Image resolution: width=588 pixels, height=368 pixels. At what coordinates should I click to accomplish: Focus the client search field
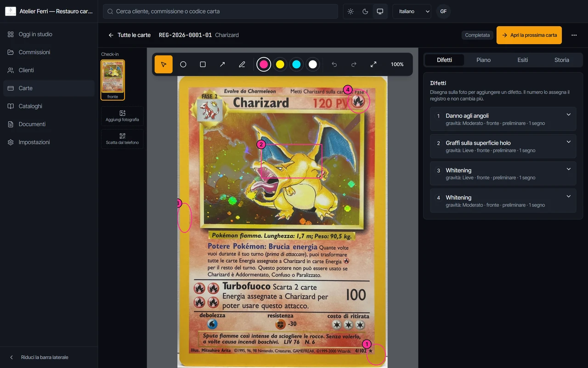[x=220, y=11]
